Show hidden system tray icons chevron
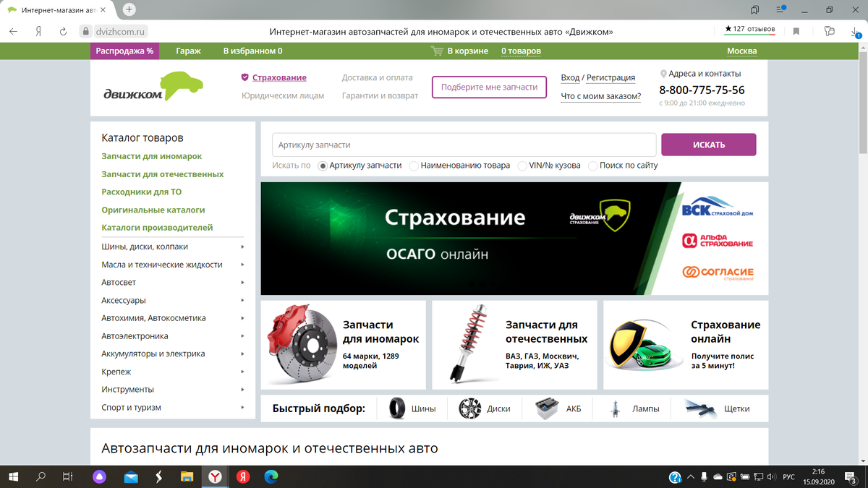The image size is (868, 488). (691, 476)
